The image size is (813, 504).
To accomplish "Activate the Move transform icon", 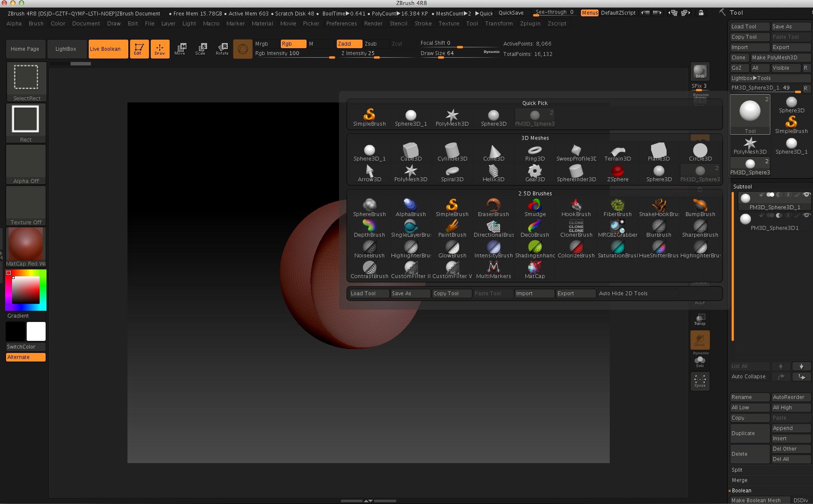I will 180,49.
